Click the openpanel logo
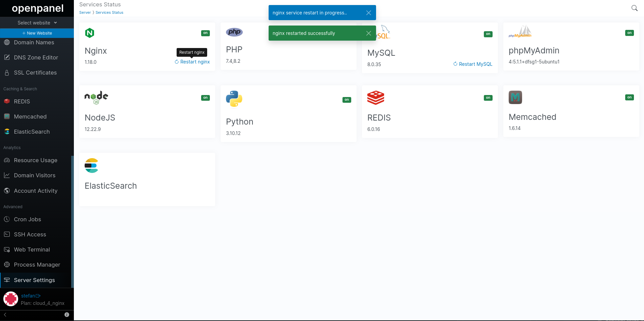The image size is (644, 321). click(x=38, y=8)
